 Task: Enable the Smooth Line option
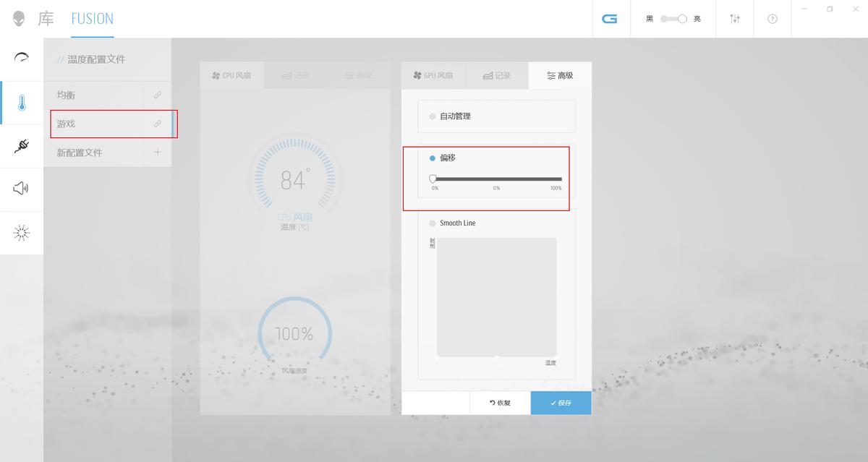pyautogui.click(x=433, y=223)
